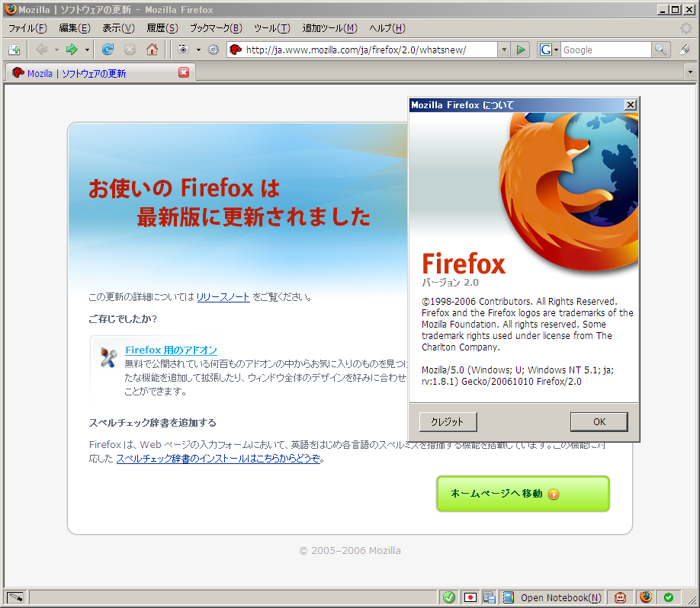Click the search magnifier icon
The width and height of the screenshot is (700, 608).
click(660, 50)
